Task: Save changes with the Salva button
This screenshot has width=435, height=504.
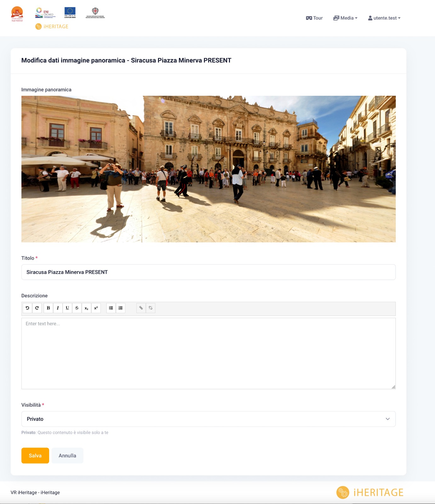Action: click(35, 455)
